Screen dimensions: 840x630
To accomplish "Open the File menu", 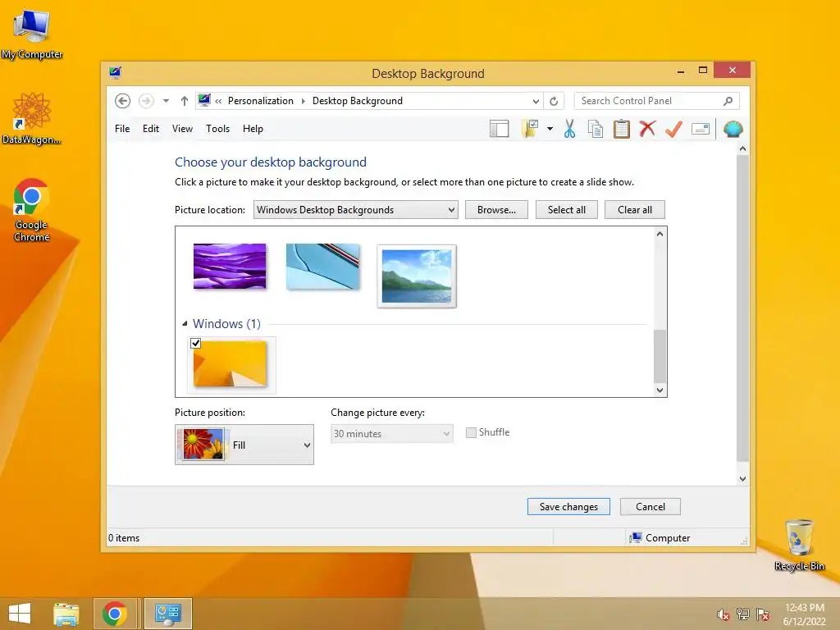I will click(x=122, y=129).
